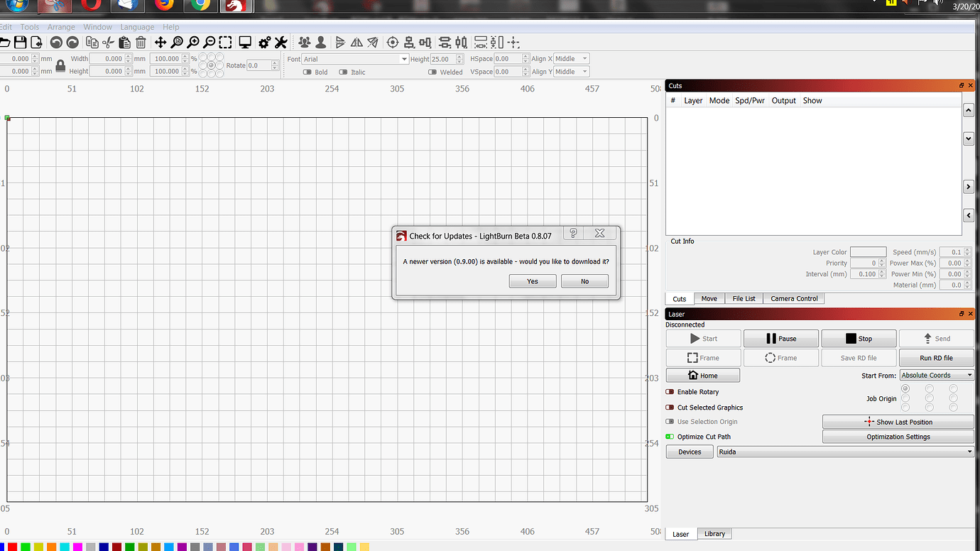Open the Ruida device dropdown
This screenshot has width=980, height=551.
coord(846,452)
